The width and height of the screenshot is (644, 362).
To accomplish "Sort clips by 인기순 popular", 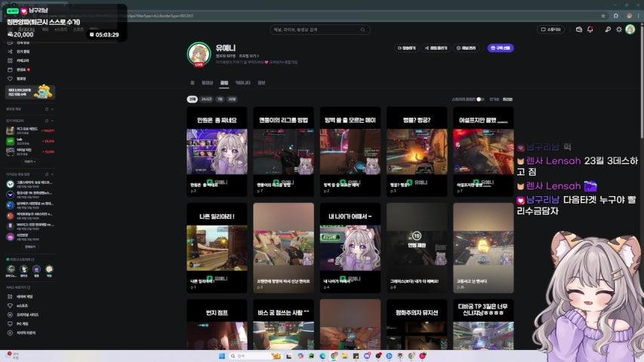I will pos(494,100).
